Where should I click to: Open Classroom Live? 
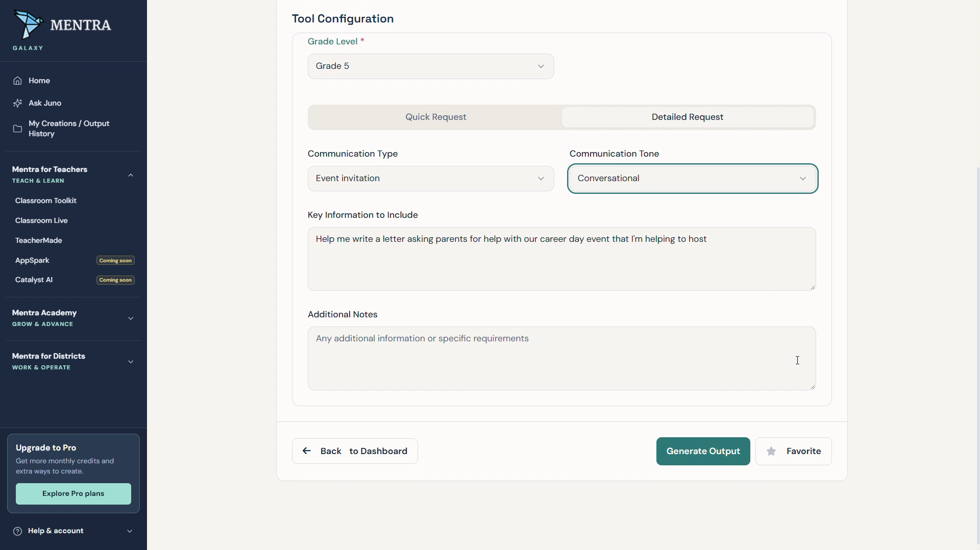(41, 220)
